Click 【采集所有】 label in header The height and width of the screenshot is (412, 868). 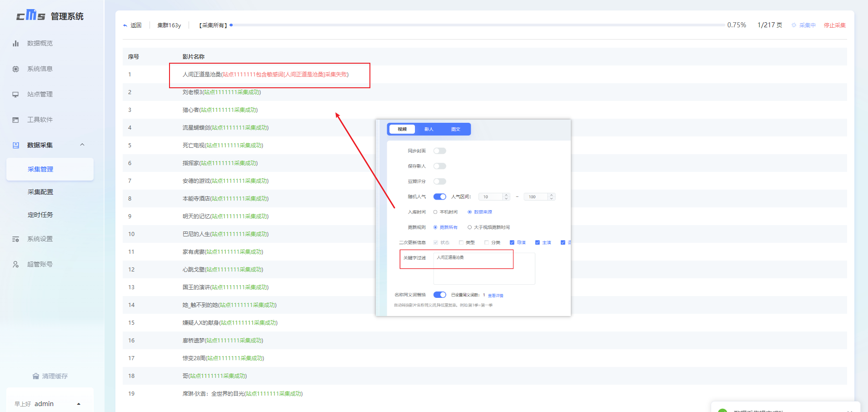213,25
